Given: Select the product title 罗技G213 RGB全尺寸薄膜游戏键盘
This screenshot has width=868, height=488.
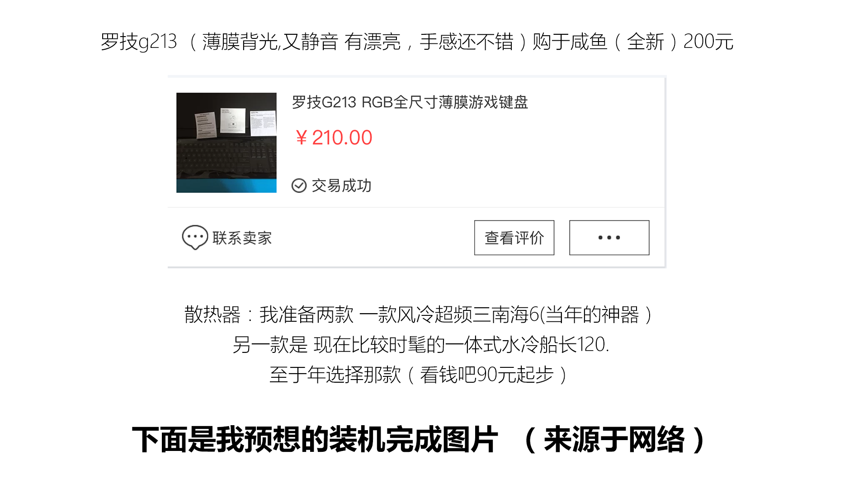Looking at the screenshot, I should point(410,102).
